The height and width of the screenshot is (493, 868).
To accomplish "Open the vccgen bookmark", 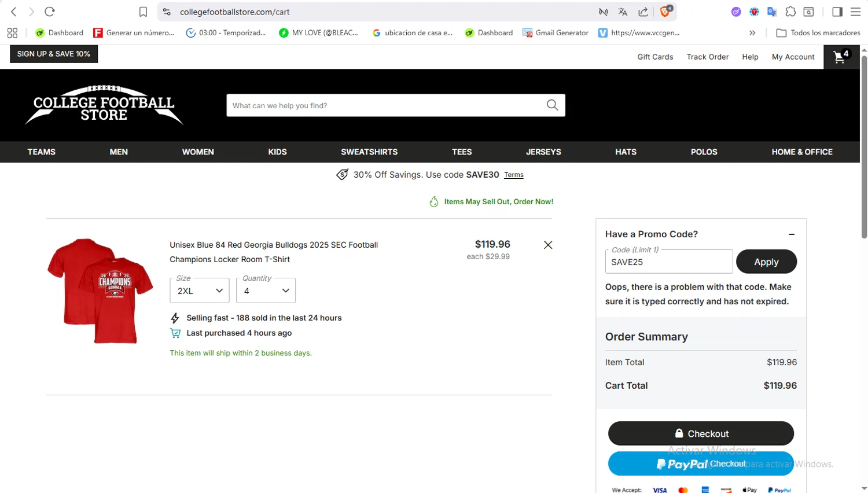I will pyautogui.click(x=639, y=33).
